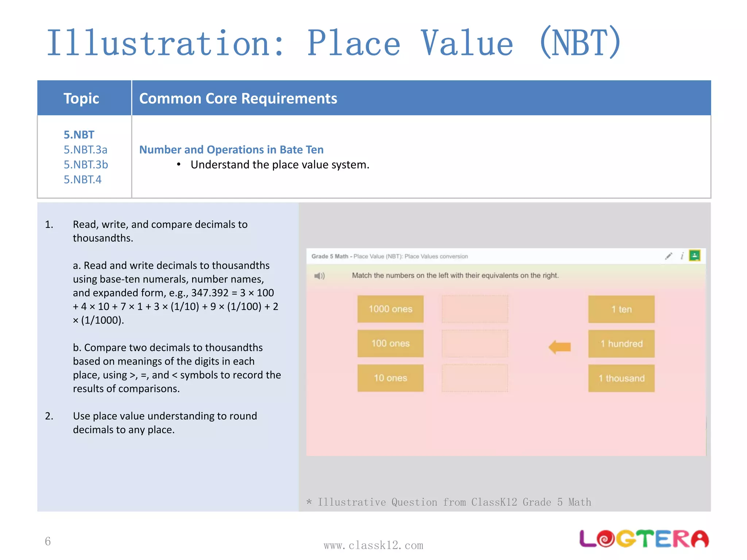Click empty drop slot beside 1000 ones
The width and height of the screenshot is (747, 560).
click(475, 309)
